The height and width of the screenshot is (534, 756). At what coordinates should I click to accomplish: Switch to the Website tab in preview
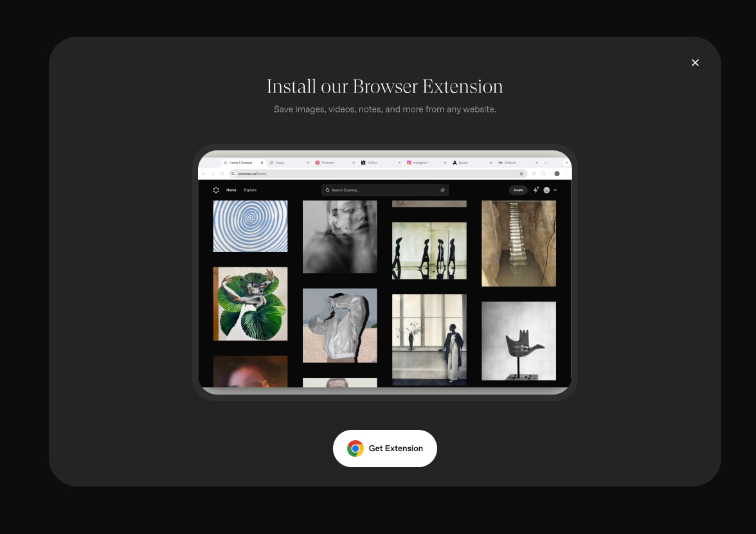pos(518,163)
